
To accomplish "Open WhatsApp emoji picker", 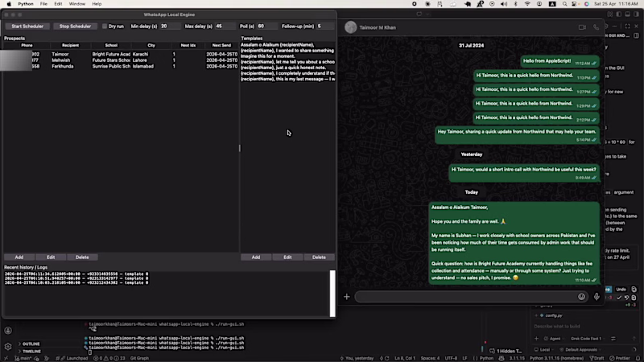I will [x=581, y=297].
